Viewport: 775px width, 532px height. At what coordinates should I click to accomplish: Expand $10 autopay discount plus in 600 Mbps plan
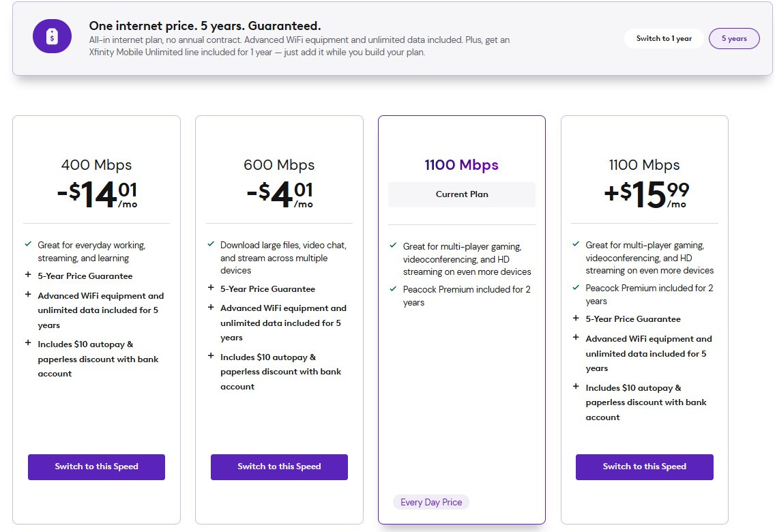[211, 355]
